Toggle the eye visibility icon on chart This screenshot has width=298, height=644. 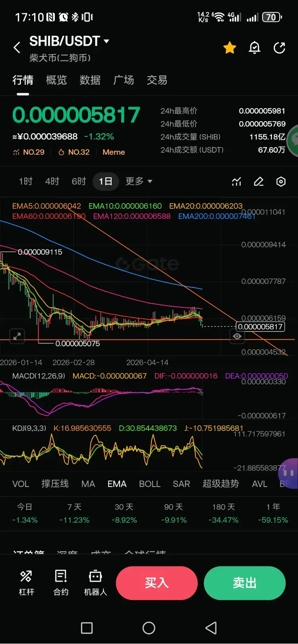coord(237,336)
